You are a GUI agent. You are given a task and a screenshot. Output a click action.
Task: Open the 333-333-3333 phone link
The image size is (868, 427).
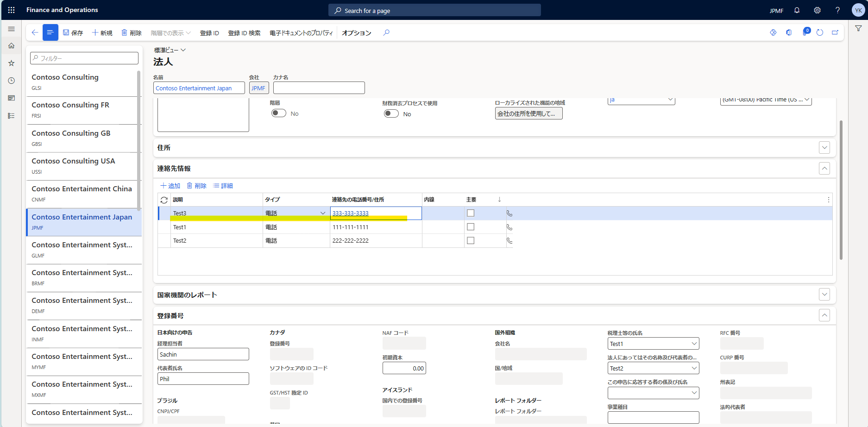[351, 213]
